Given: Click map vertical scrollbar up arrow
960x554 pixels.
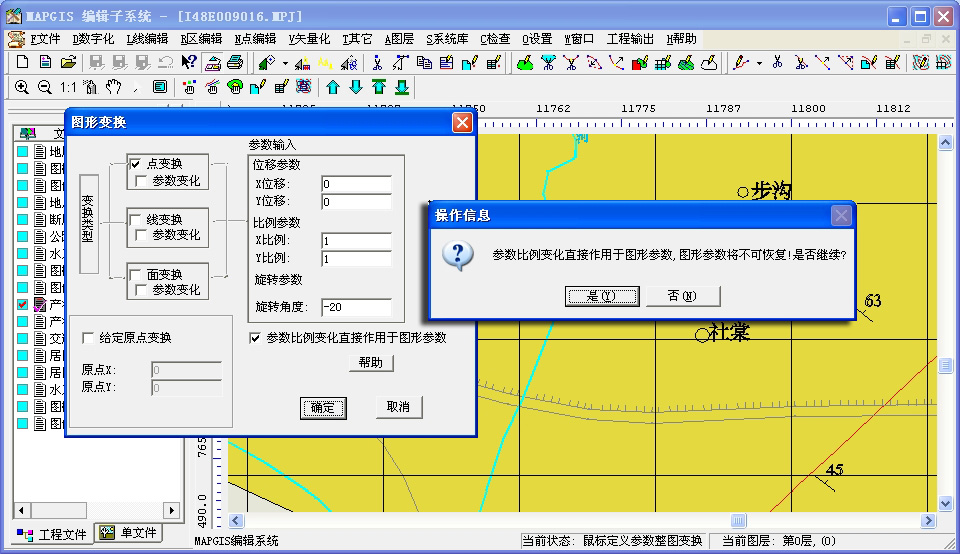Looking at the screenshot, I should [x=945, y=143].
